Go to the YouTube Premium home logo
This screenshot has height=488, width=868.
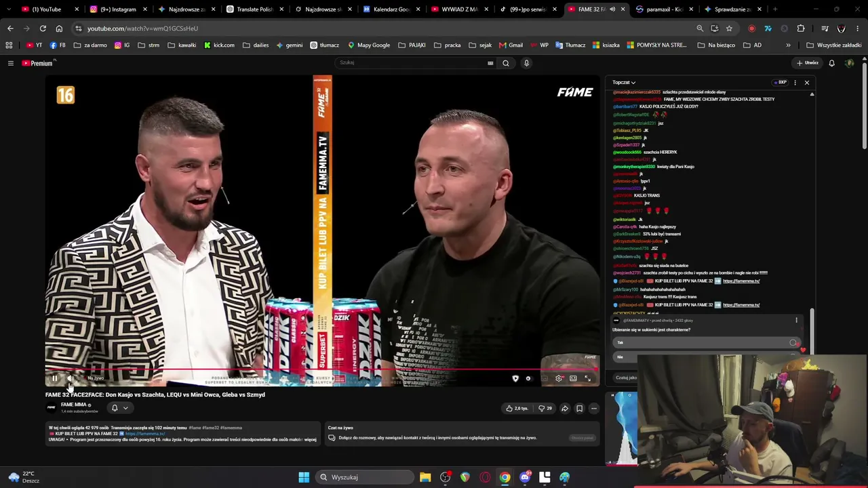(x=38, y=63)
